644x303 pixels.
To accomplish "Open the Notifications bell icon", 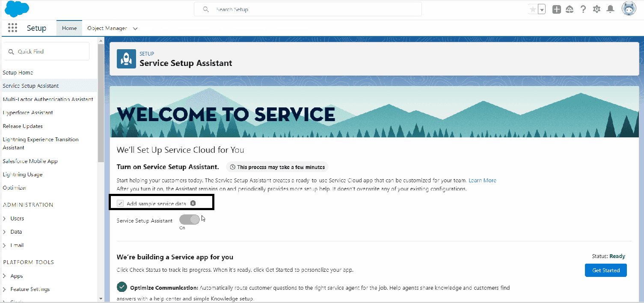I will pos(610,9).
